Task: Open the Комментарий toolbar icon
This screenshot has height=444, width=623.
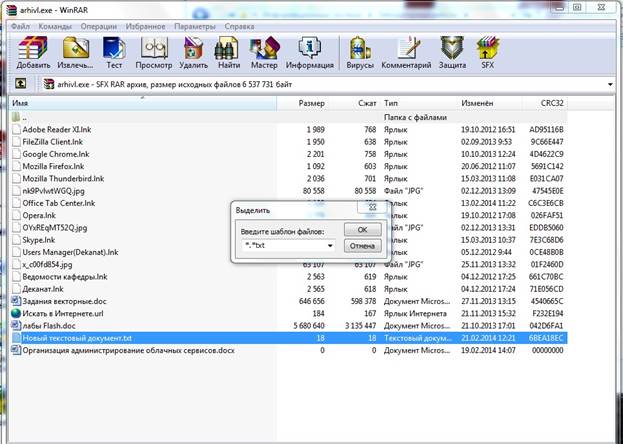Action: [x=406, y=48]
